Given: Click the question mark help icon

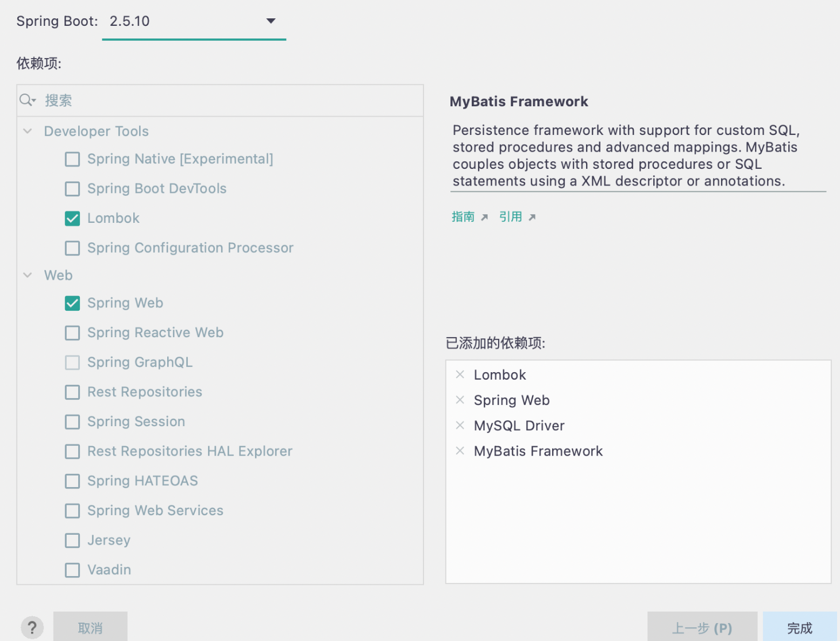Looking at the screenshot, I should (x=32, y=628).
